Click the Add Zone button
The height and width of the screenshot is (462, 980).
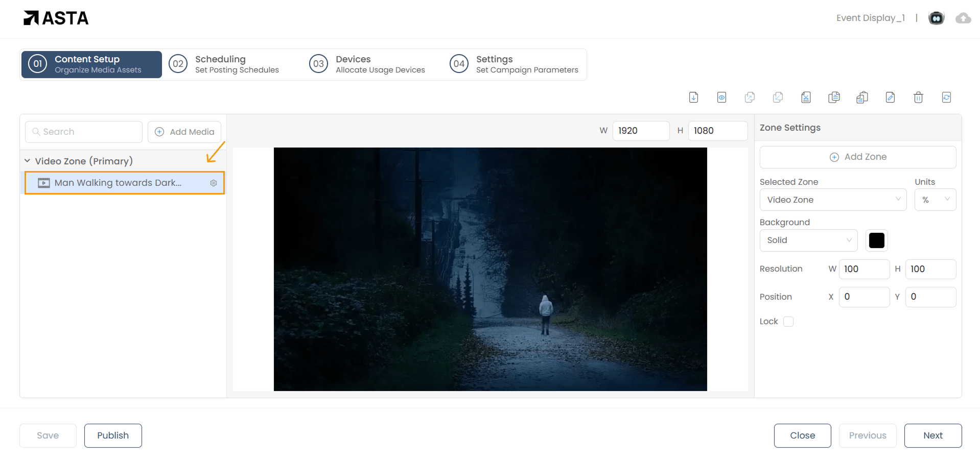click(857, 157)
